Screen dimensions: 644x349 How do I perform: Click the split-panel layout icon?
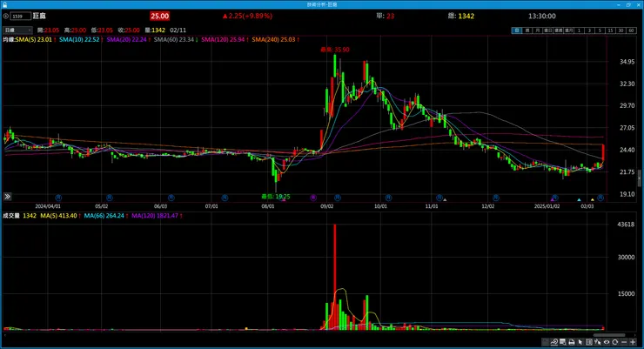(x=589, y=342)
